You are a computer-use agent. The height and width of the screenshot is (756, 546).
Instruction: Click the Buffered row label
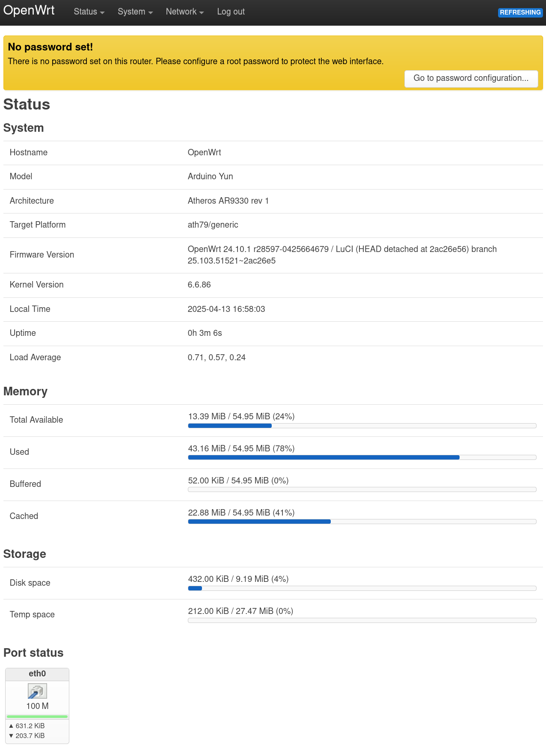tap(25, 484)
